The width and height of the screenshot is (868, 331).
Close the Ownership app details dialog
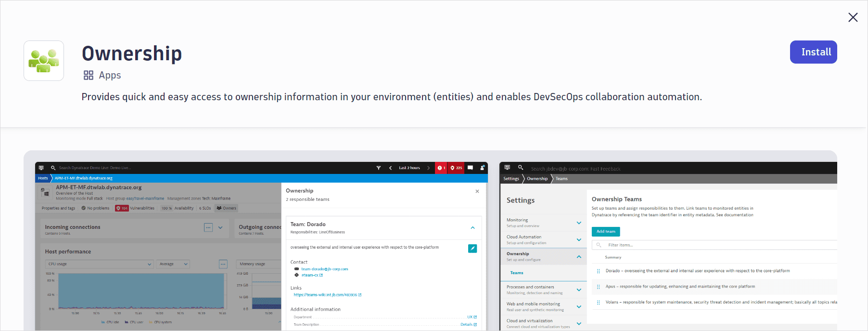[853, 17]
